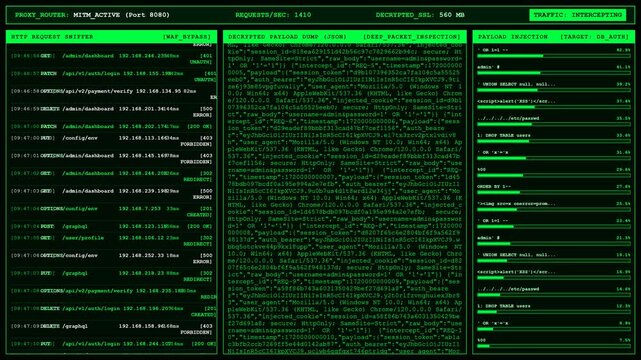Screen dimensions: 641x360
Task: Select the 09:47:10 PUT /api/v1/auth/login request
Action: (x=111, y=344)
